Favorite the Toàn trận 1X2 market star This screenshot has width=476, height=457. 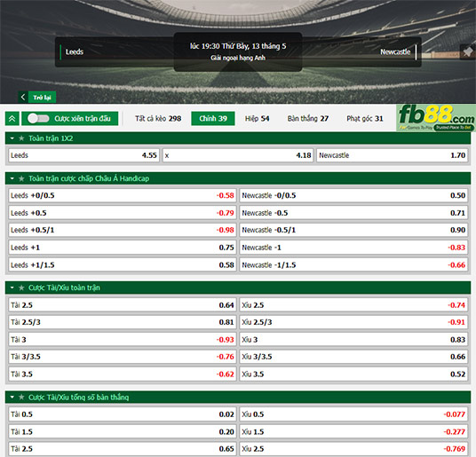point(21,138)
